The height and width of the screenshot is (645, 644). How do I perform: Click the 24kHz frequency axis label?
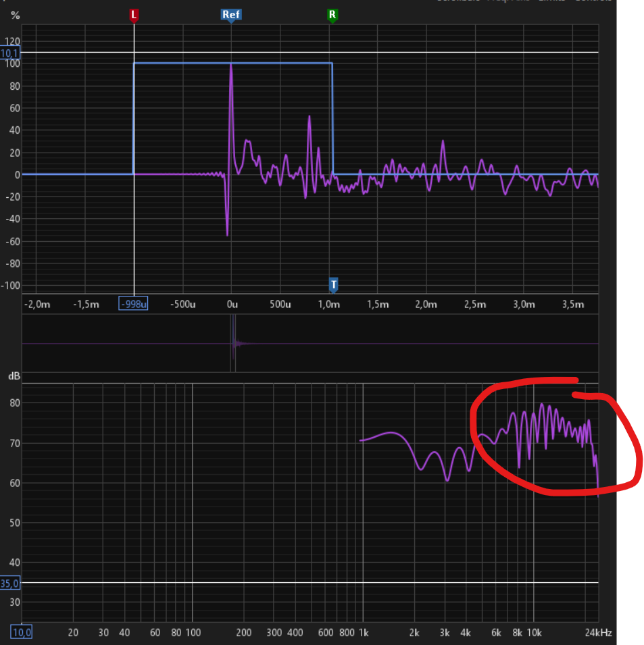click(598, 633)
